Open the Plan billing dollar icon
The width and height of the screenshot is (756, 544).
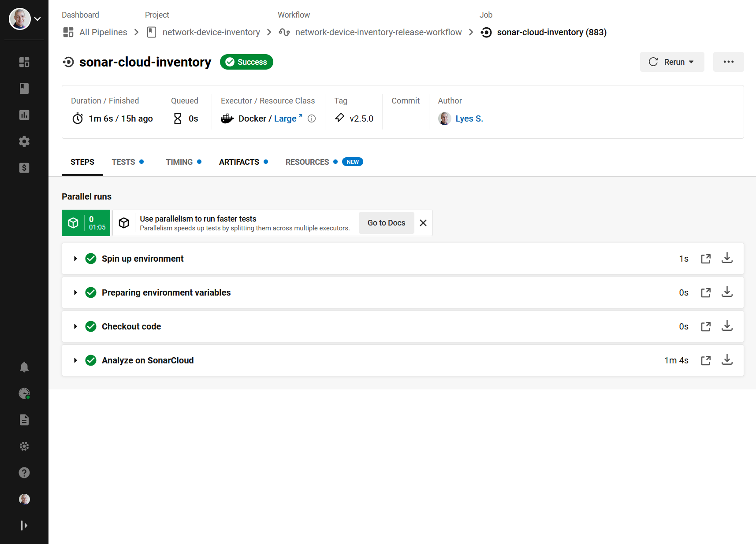click(24, 168)
